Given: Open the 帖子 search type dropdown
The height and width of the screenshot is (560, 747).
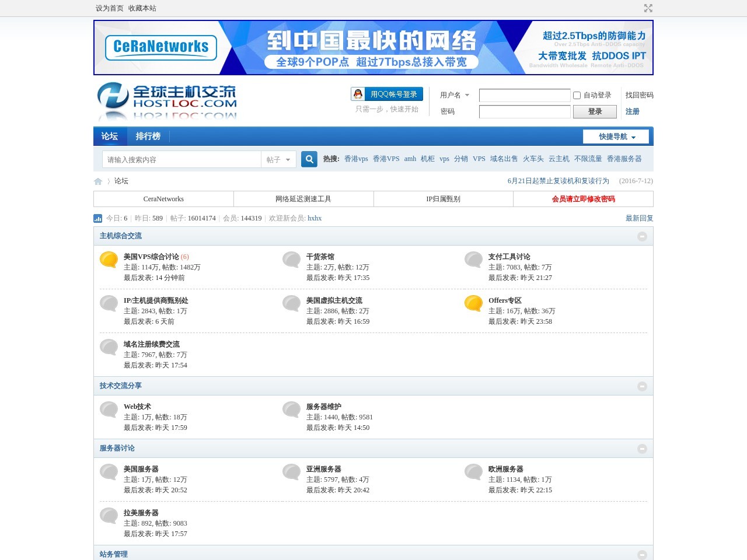Looking at the screenshot, I should [x=278, y=159].
